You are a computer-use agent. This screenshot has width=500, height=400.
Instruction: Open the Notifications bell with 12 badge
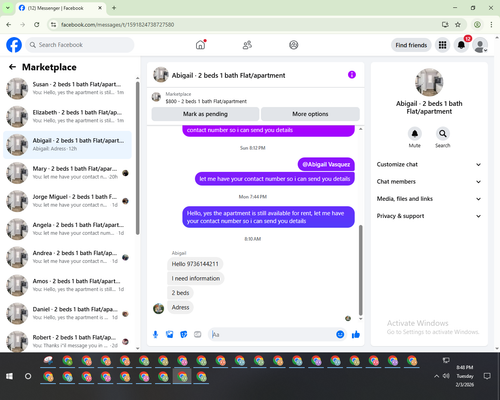461,45
